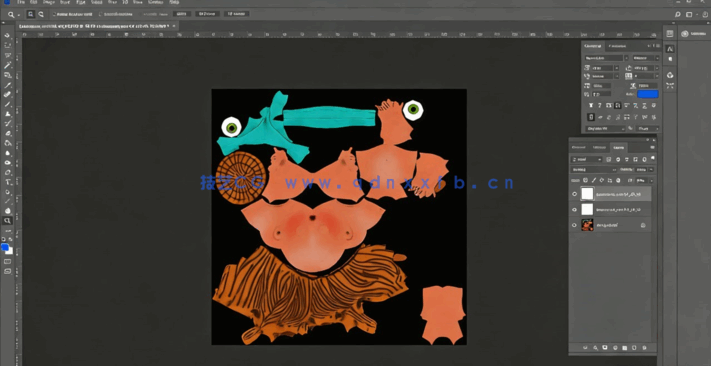The width and height of the screenshot is (711, 366).
Task: Toggle Faux Italic in Character panel
Action: [x=600, y=105]
